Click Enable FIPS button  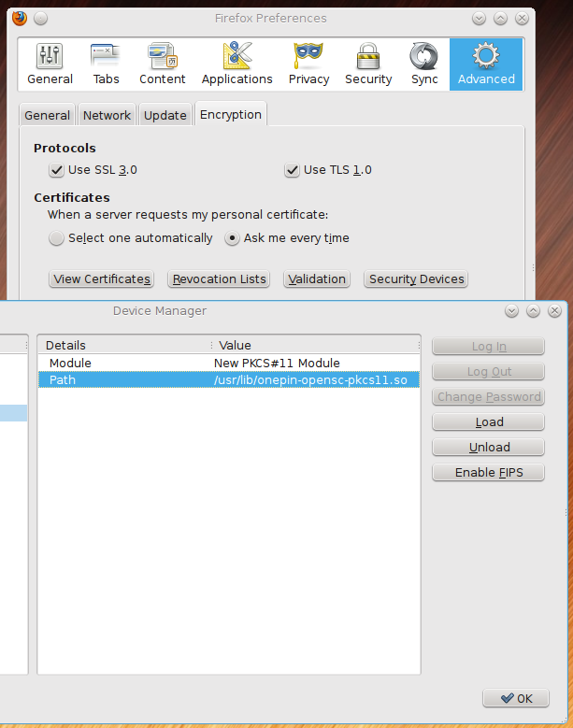489,472
